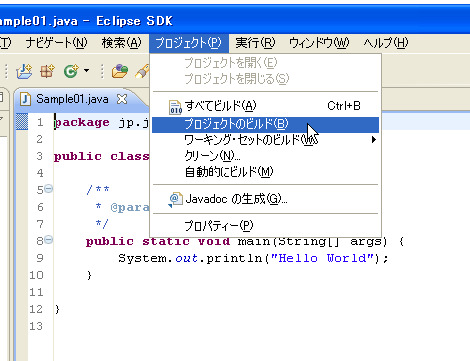Click the build-all icon beside すべてビルド
This screenshot has width=470, height=361.
tap(176, 107)
